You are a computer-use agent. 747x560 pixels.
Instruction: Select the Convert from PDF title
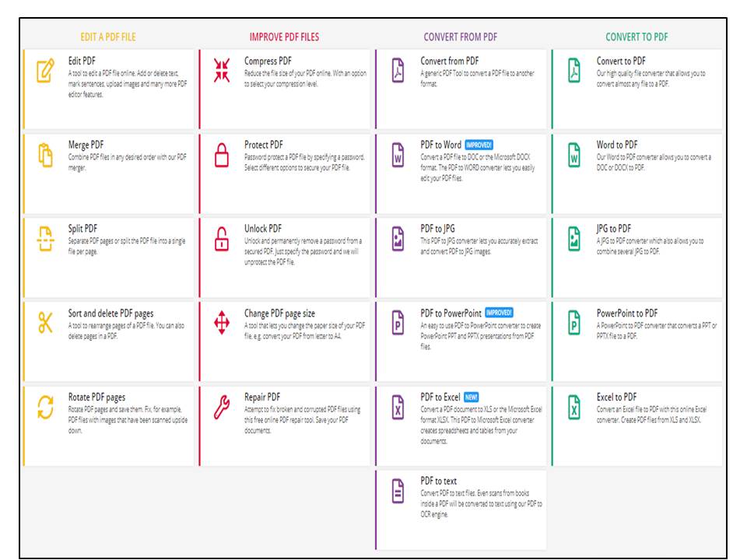click(450, 61)
